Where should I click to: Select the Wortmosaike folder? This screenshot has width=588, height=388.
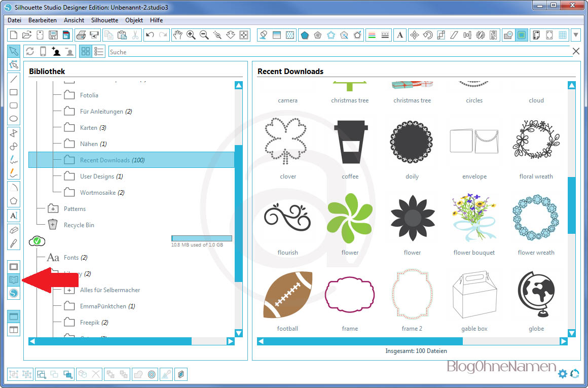[102, 193]
